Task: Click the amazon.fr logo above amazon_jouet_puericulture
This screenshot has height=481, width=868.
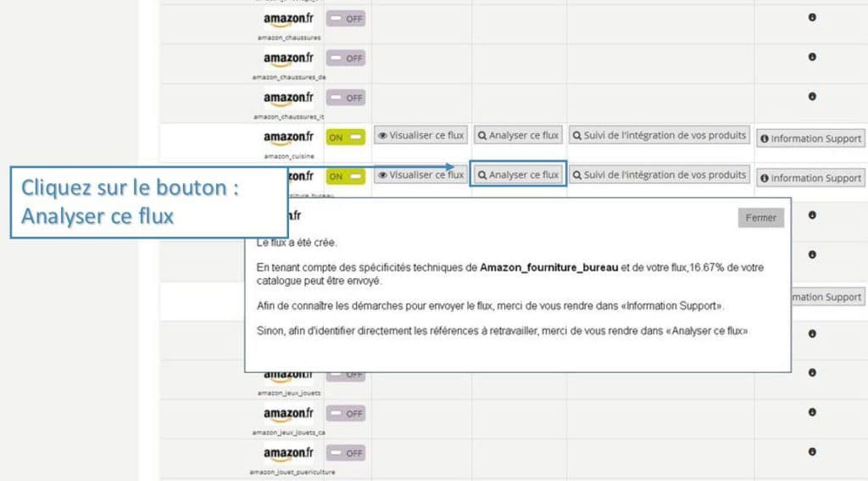Action: coord(288,454)
